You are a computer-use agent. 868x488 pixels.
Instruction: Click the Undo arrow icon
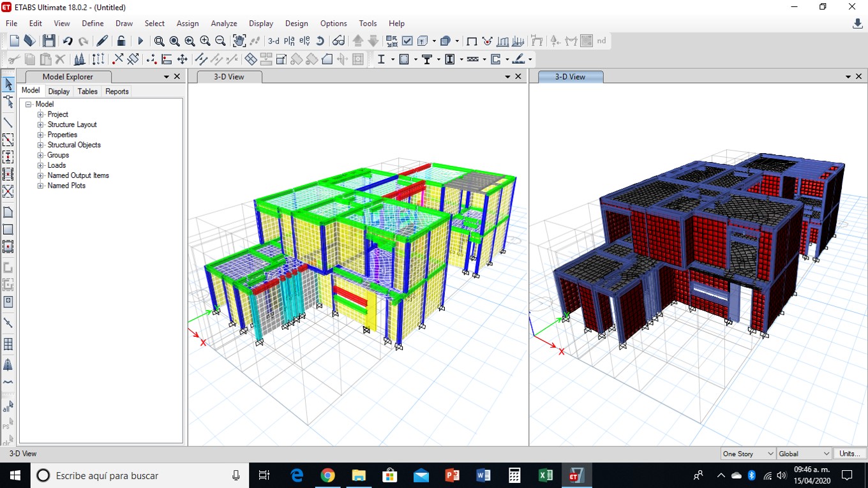tap(67, 41)
